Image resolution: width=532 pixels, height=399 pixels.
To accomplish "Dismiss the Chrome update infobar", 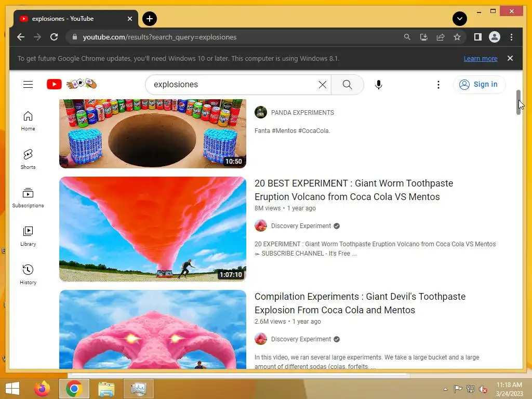I will pyautogui.click(x=510, y=58).
